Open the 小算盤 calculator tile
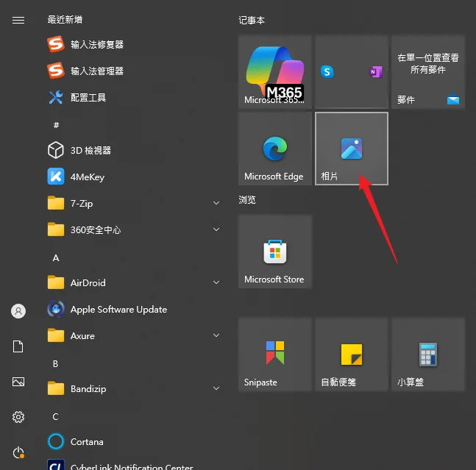 428,355
